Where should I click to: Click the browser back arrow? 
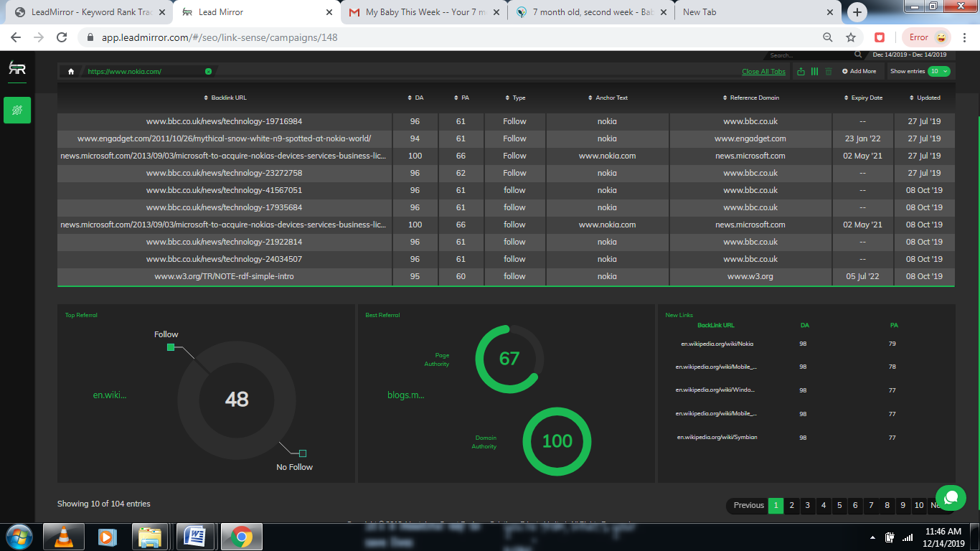click(16, 37)
